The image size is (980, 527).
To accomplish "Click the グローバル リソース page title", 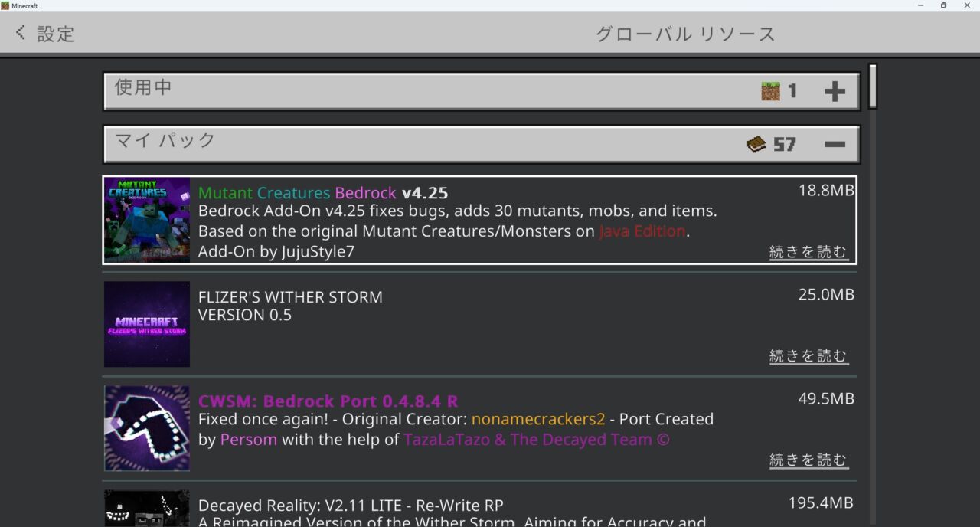I will click(685, 34).
